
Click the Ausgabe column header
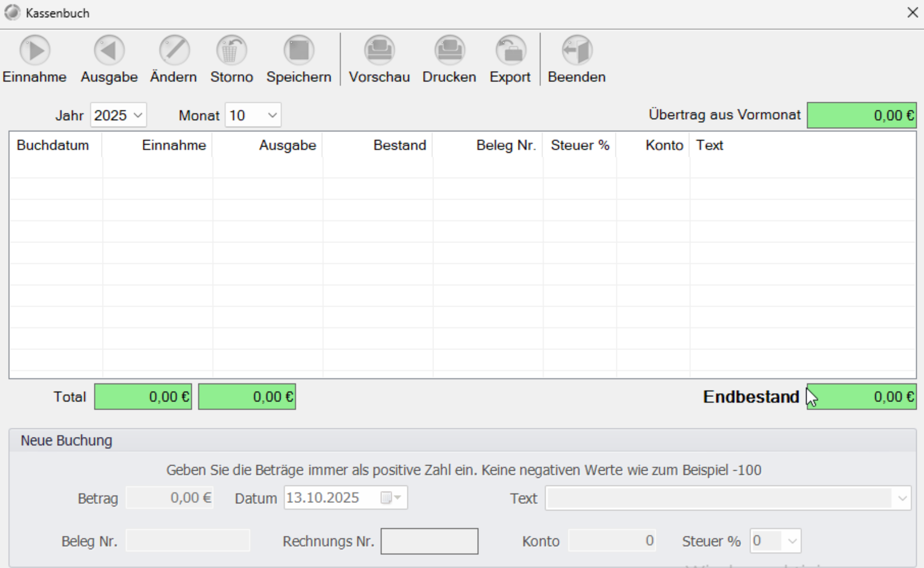coord(267,145)
